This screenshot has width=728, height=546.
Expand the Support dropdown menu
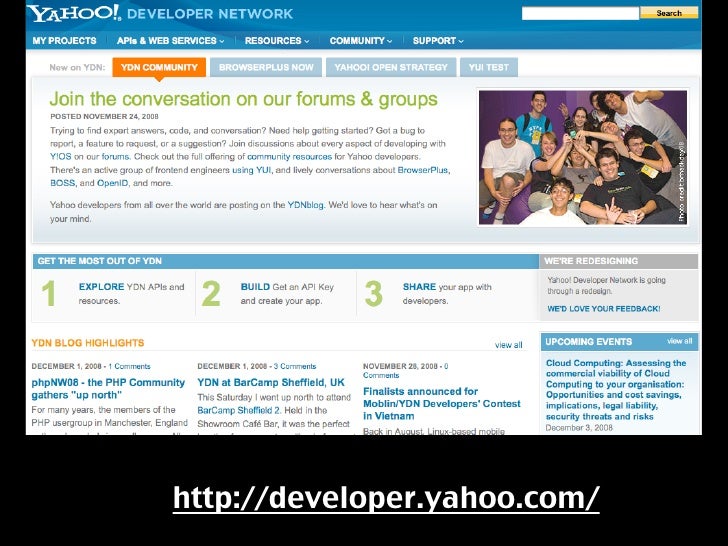(438, 41)
